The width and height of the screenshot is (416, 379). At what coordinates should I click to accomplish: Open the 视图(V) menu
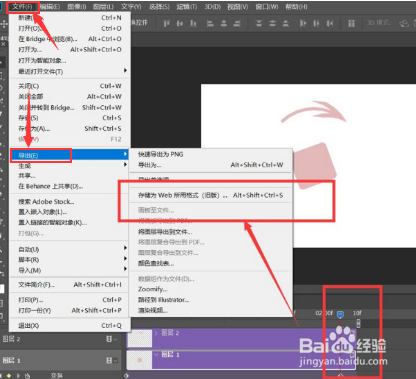coord(238,7)
